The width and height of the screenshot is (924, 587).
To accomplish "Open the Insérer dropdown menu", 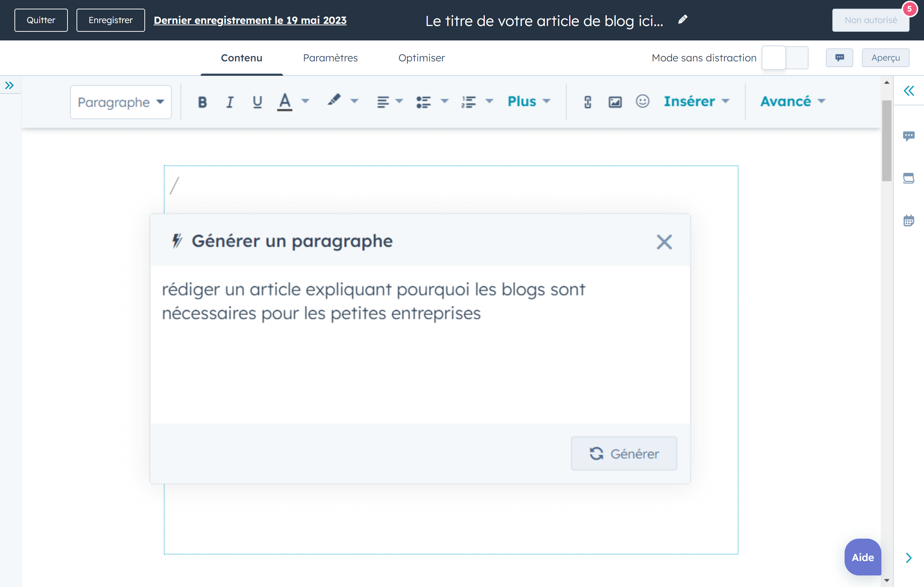I will tap(696, 101).
